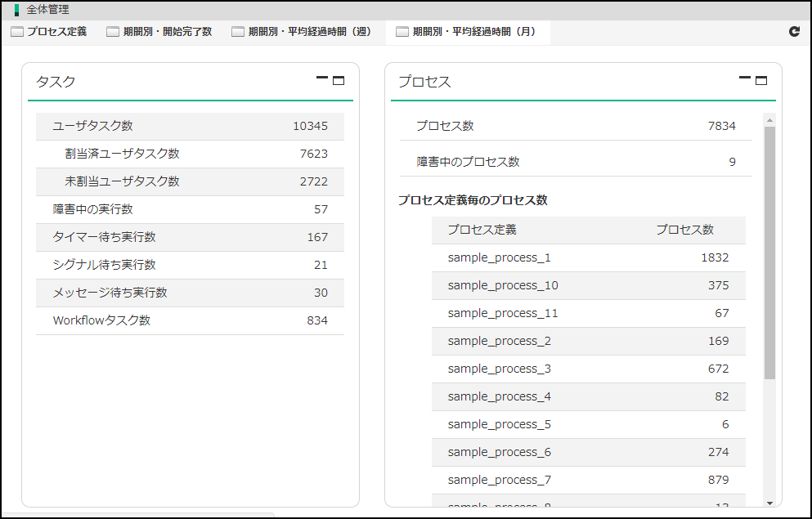The width and height of the screenshot is (812, 519).
Task: Minimize the タスク panel
Action: (322, 79)
